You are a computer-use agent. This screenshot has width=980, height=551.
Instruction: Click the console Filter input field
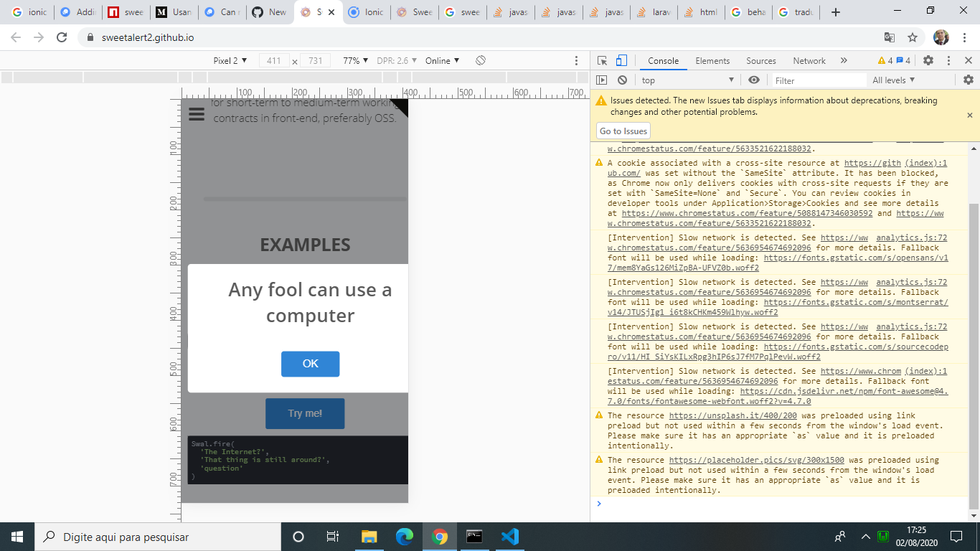pos(819,80)
